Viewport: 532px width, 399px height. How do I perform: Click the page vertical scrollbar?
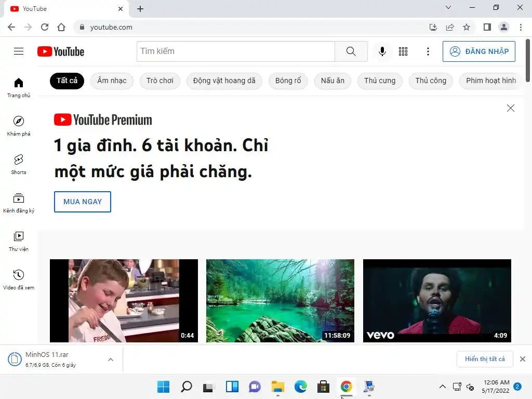click(528, 61)
